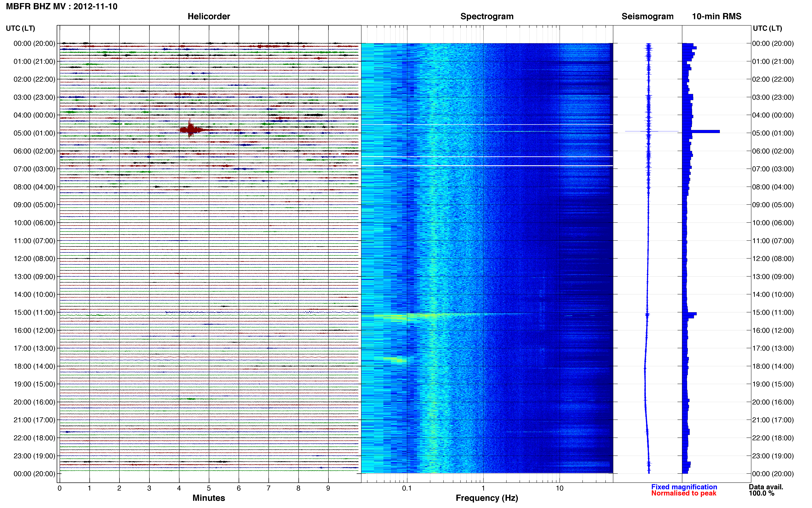
Task: Click the wavy blue helicorder trace at 15:00
Action: point(262,312)
